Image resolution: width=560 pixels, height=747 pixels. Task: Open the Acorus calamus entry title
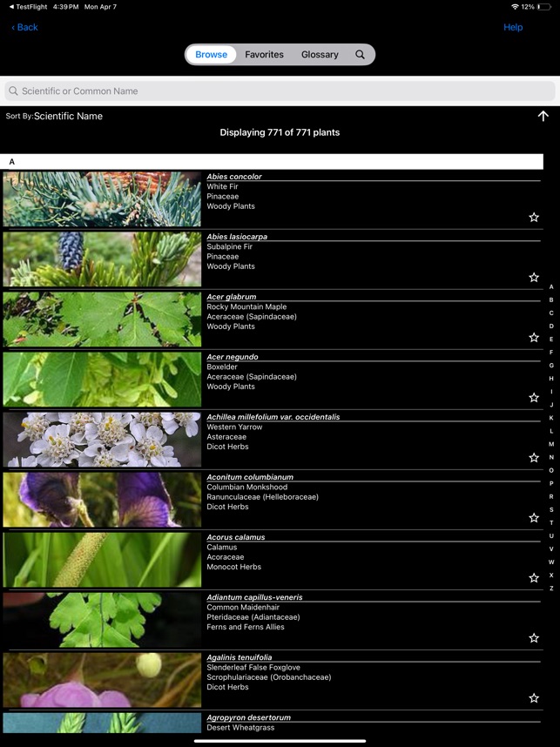235,536
